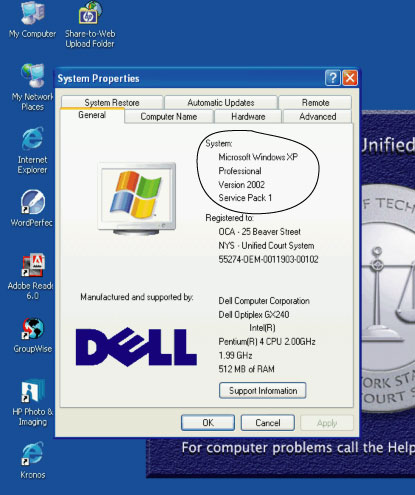Click 'Dell Computer Corporation' text
The height and width of the screenshot is (495, 415).
tap(264, 301)
